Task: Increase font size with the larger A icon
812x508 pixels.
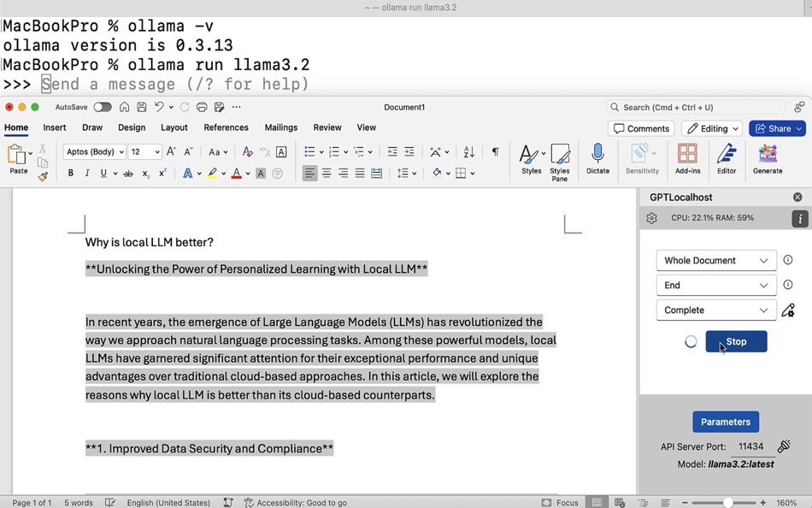Action: click(171, 151)
